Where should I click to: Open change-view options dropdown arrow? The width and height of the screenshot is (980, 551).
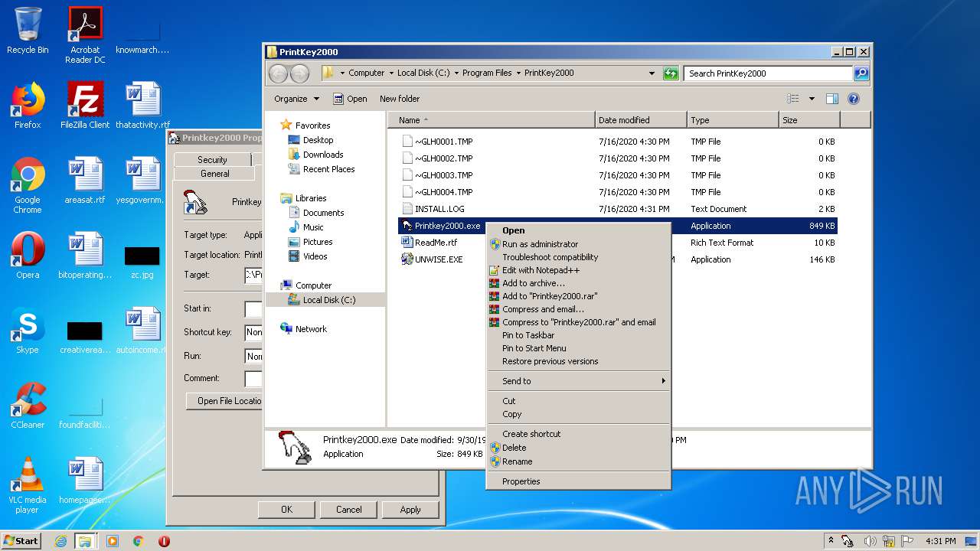pos(812,99)
